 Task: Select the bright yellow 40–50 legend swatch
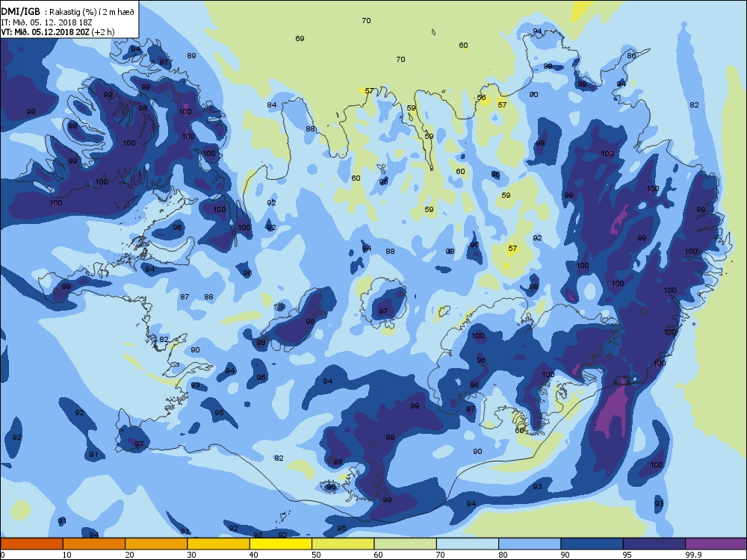(x=281, y=544)
